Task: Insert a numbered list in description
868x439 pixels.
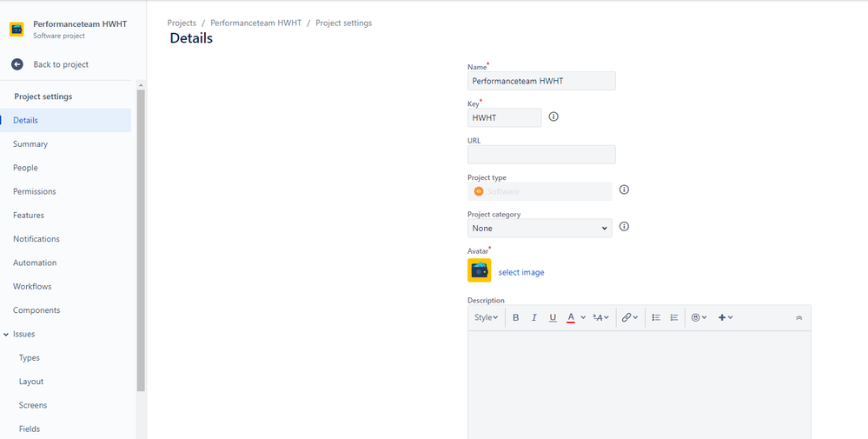Action: (x=674, y=318)
